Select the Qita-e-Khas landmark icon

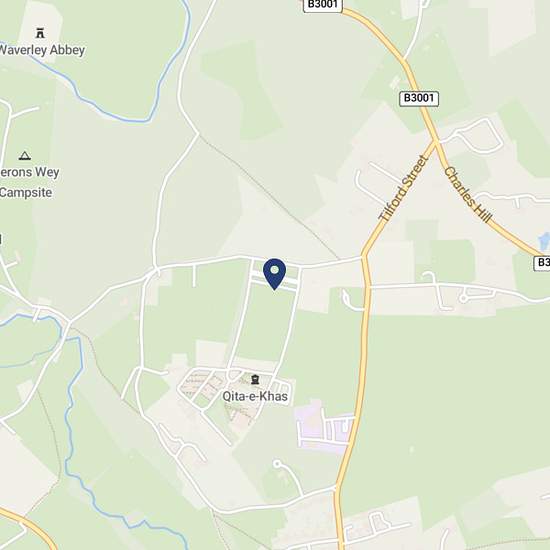(x=255, y=379)
